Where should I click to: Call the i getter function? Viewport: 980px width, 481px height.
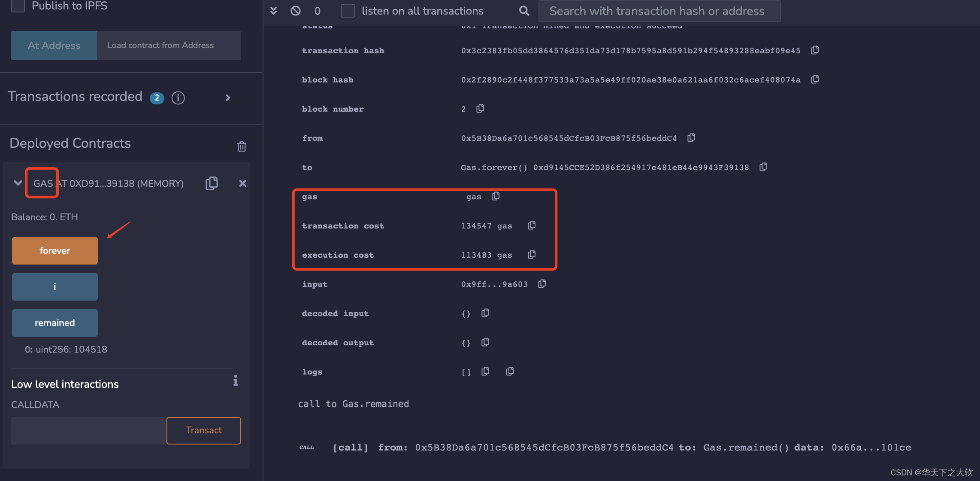pos(55,287)
